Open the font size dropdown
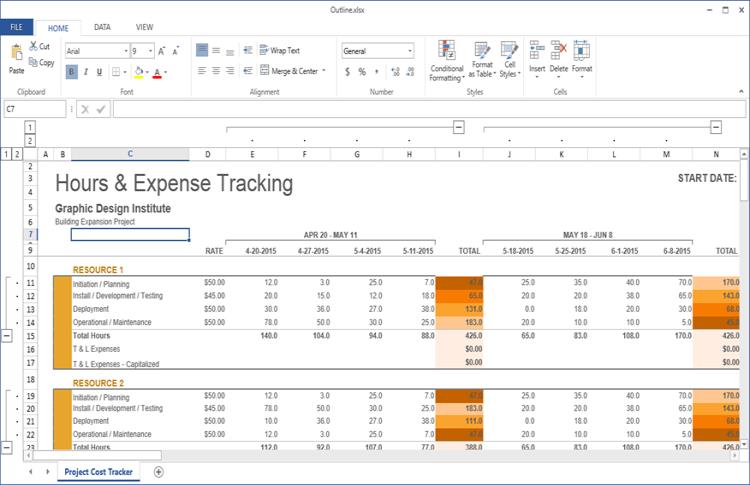750x485 pixels. click(x=151, y=51)
